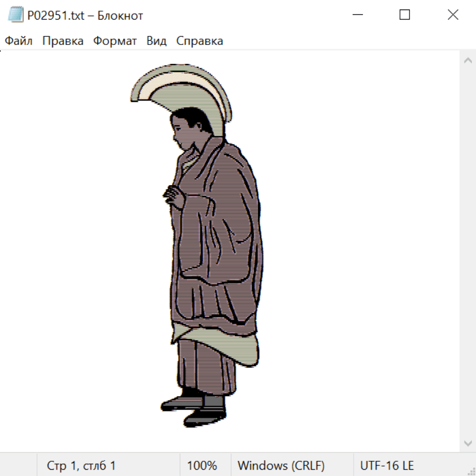The height and width of the screenshot is (476, 476).
Task: Open the Справка menu
Action: pos(199,41)
